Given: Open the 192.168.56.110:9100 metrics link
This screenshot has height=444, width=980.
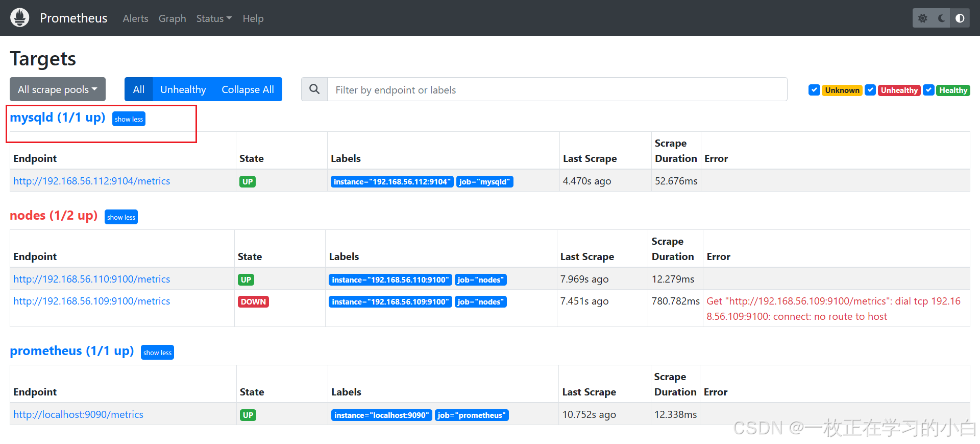Looking at the screenshot, I should click(x=92, y=279).
